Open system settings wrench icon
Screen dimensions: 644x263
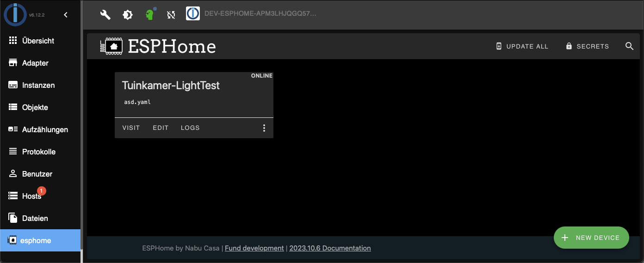point(105,15)
